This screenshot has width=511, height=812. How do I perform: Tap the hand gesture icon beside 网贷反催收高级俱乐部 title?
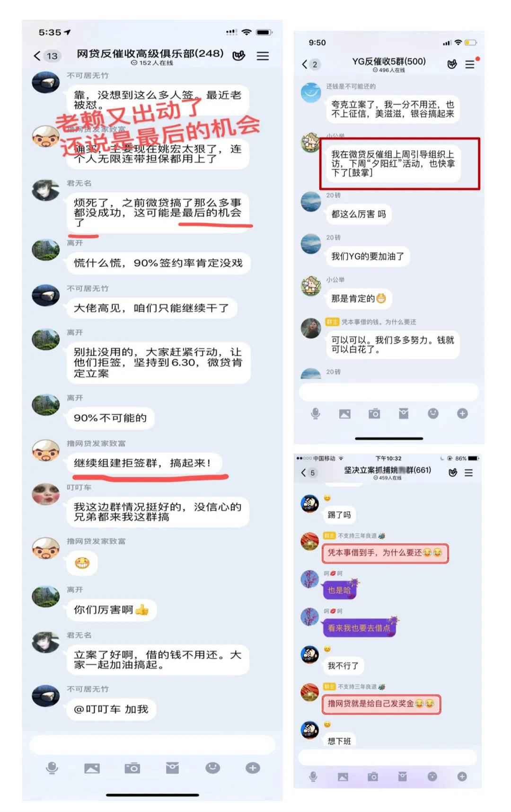pos(239,56)
